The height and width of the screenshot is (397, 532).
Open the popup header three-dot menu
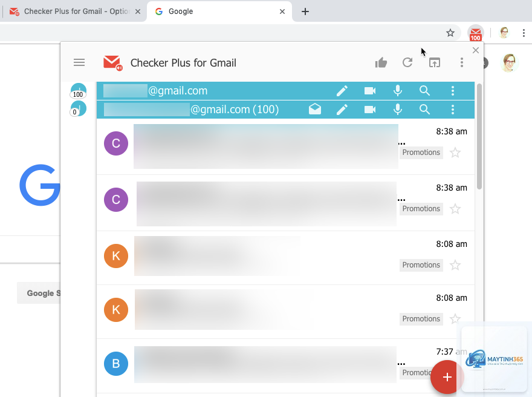pos(461,62)
